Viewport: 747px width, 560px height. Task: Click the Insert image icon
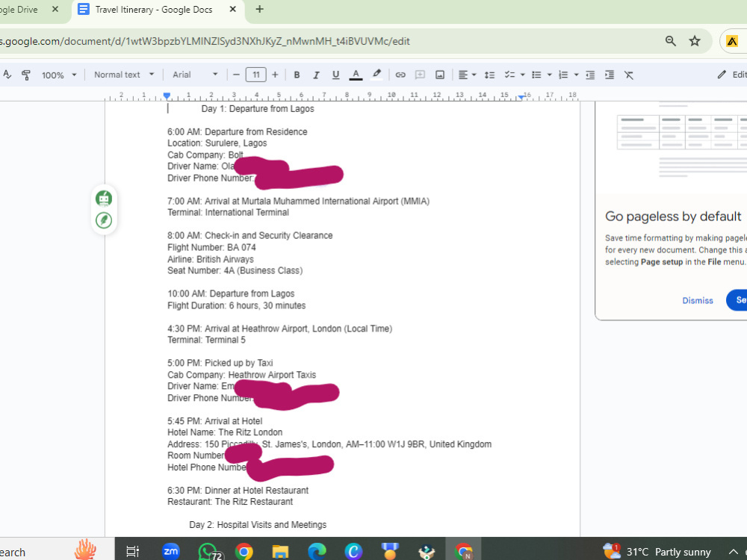(x=440, y=75)
